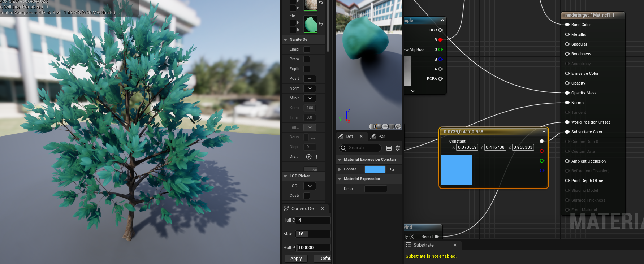Enable Nanite support checkbox

pyautogui.click(x=307, y=49)
